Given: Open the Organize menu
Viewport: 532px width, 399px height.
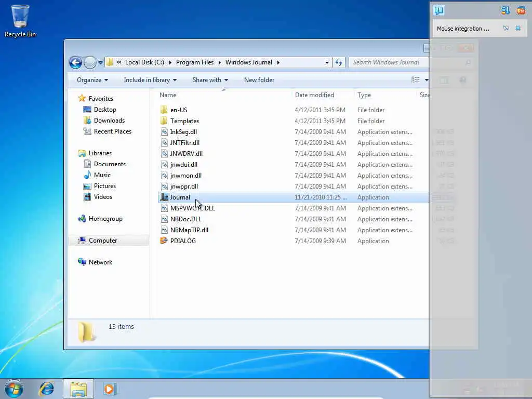Looking at the screenshot, I should [x=92, y=80].
